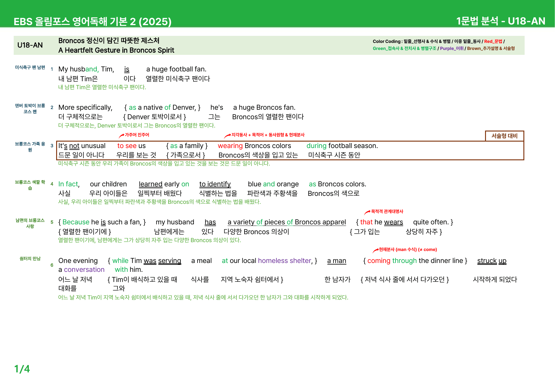Click the side label '브롱코스 색깔 학습'
The width and height of the screenshot is (555, 392).
30,185
